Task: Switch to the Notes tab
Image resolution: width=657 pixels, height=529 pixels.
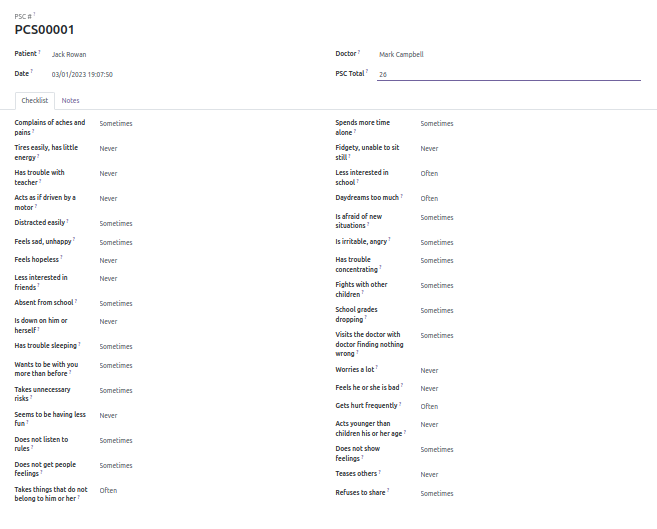Action: coord(70,101)
